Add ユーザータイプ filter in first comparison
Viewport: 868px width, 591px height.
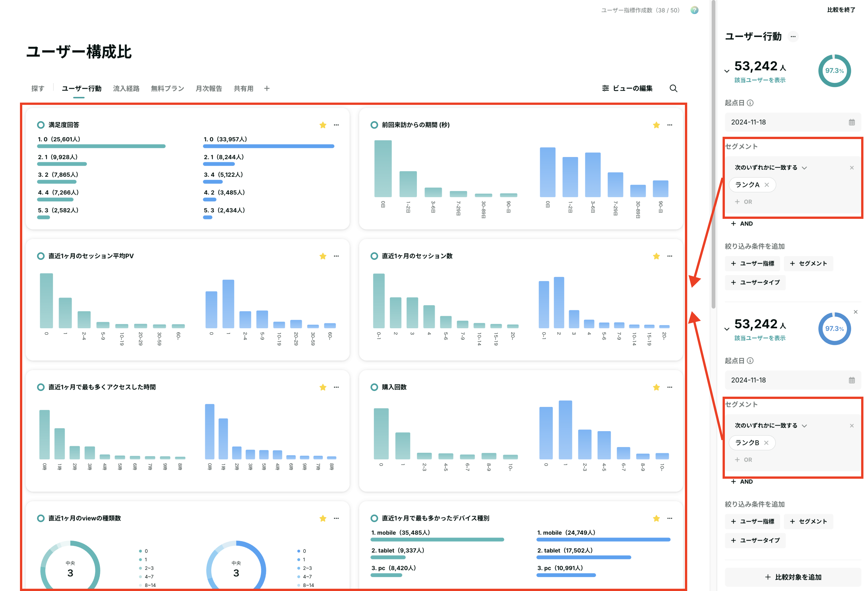point(755,283)
